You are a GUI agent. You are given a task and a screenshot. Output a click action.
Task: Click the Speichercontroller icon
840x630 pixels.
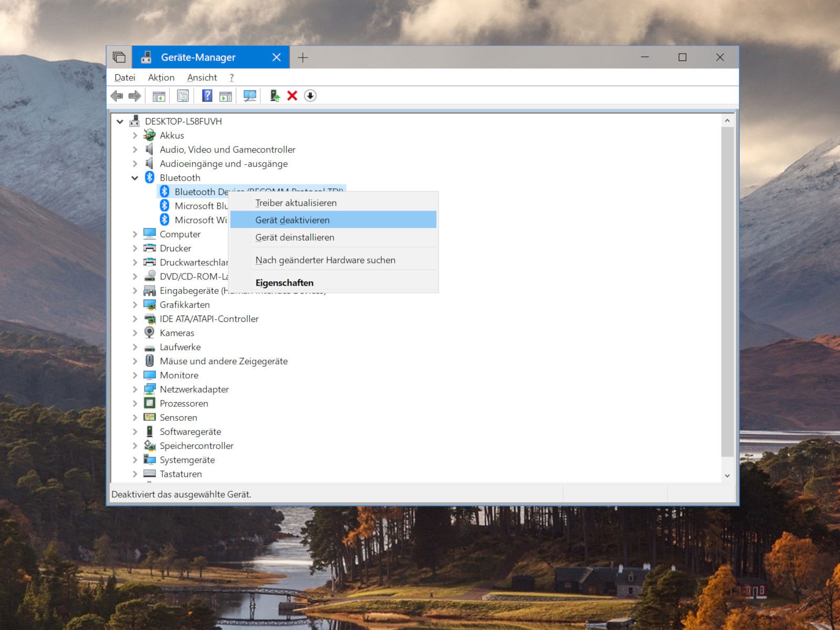click(150, 445)
